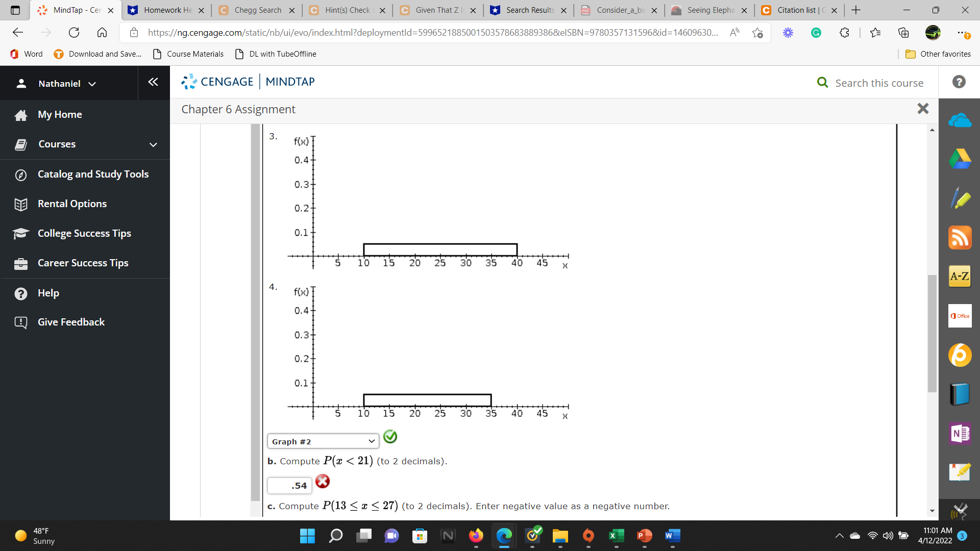Open the browser extensions icon
Image resolution: width=980 pixels, height=551 pixels.
pos(844,32)
